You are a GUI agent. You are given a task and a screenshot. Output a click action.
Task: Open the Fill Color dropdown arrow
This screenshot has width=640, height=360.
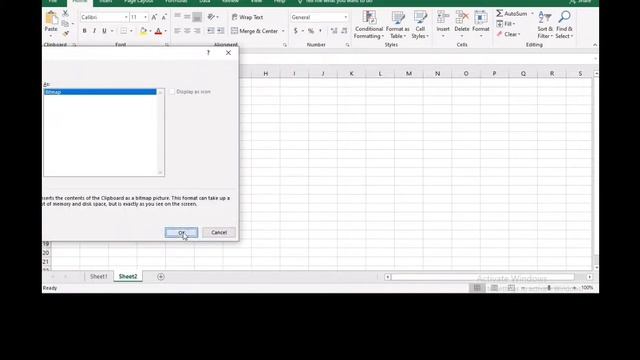[150, 31]
